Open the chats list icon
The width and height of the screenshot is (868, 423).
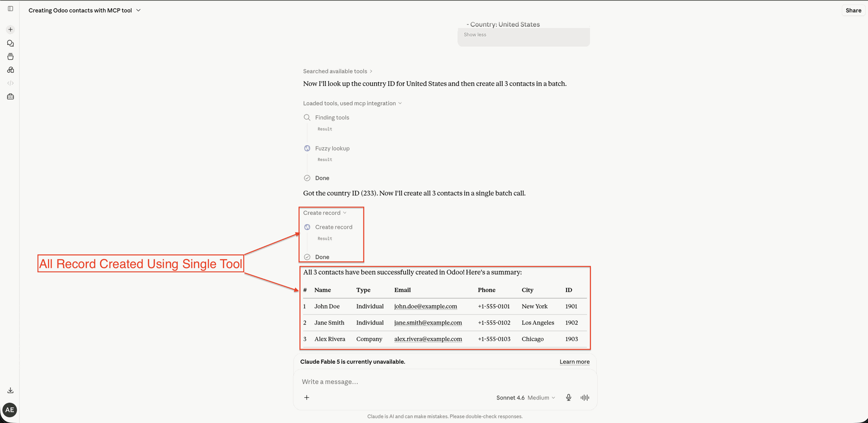click(10, 43)
